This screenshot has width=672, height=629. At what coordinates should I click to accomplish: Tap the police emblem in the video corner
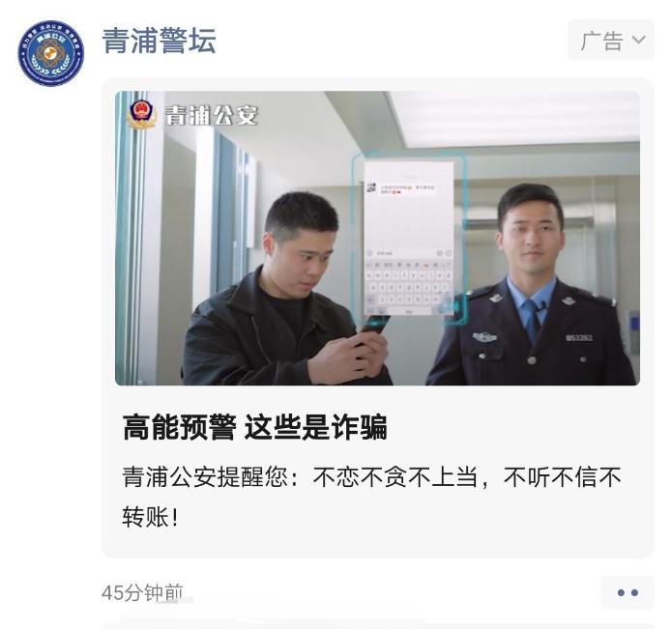(x=141, y=114)
